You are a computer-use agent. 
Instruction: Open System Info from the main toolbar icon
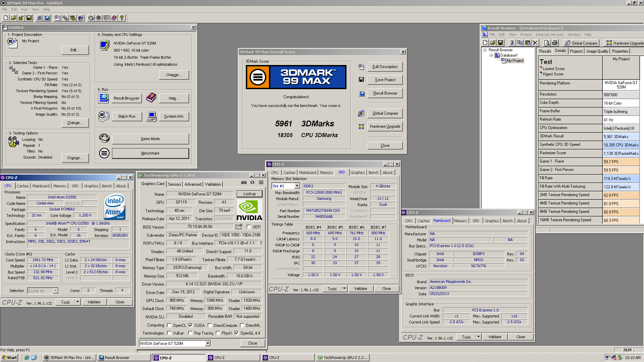point(39,18)
